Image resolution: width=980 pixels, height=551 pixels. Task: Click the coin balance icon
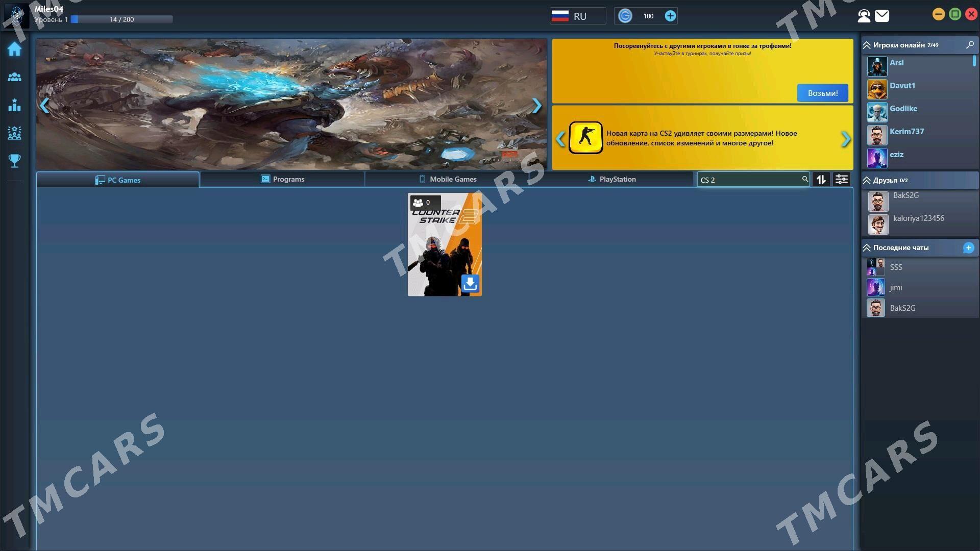tap(625, 16)
